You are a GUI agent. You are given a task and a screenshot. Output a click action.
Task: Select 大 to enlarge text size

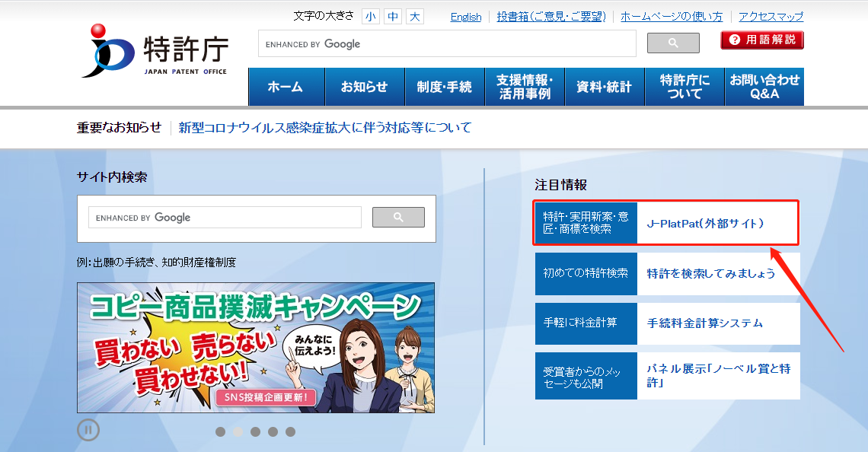tap(414, 16)
